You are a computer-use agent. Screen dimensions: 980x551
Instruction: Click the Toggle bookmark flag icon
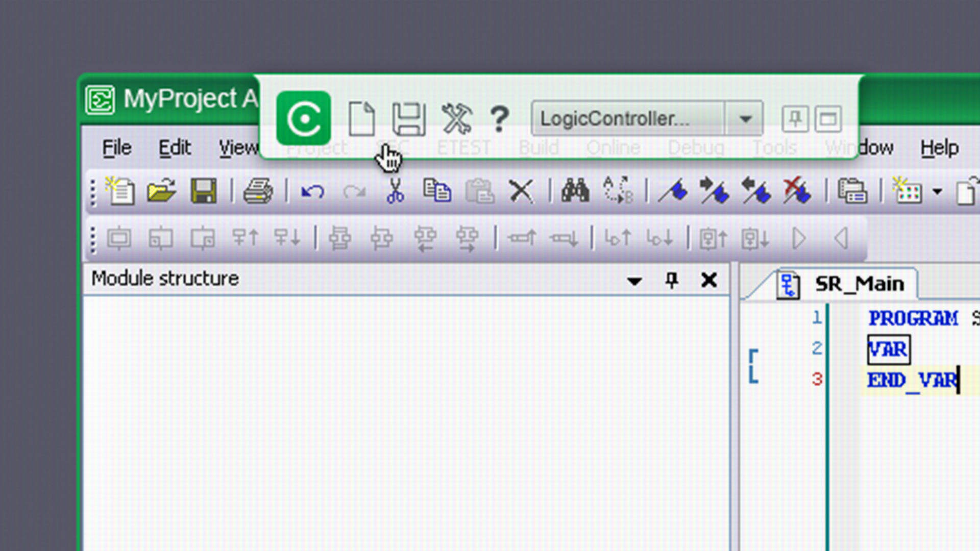point(673,192)
